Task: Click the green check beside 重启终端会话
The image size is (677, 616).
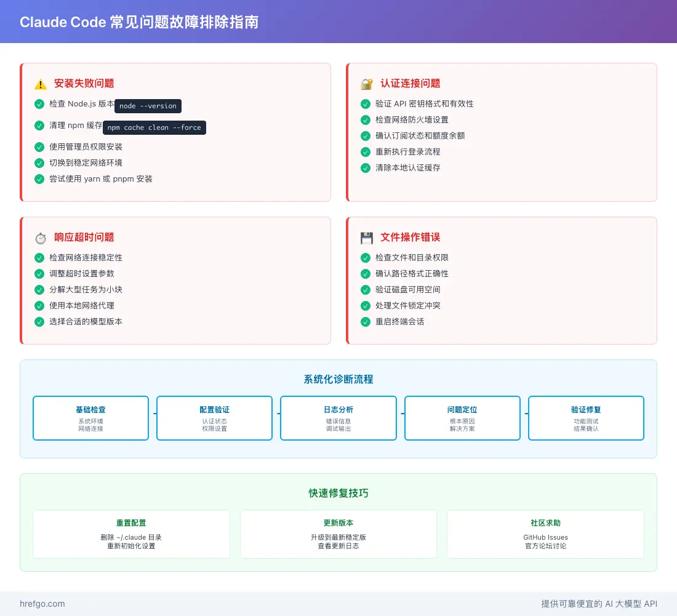Action: [365, 322]
